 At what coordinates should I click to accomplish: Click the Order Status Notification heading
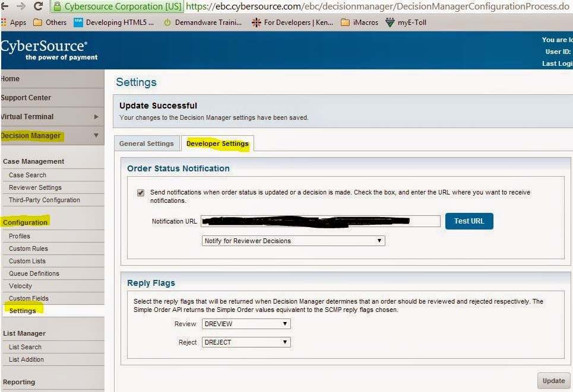coord(178,168)
